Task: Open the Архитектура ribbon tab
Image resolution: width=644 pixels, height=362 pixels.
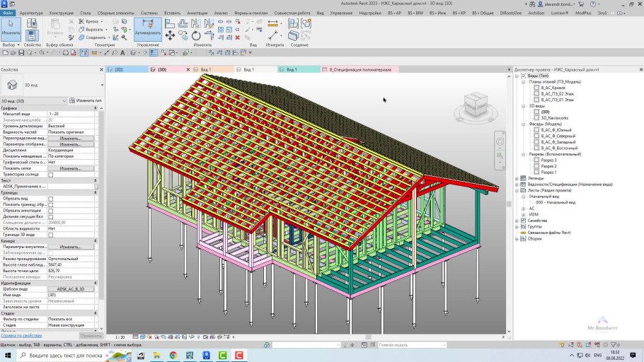Action: [31, 13]
